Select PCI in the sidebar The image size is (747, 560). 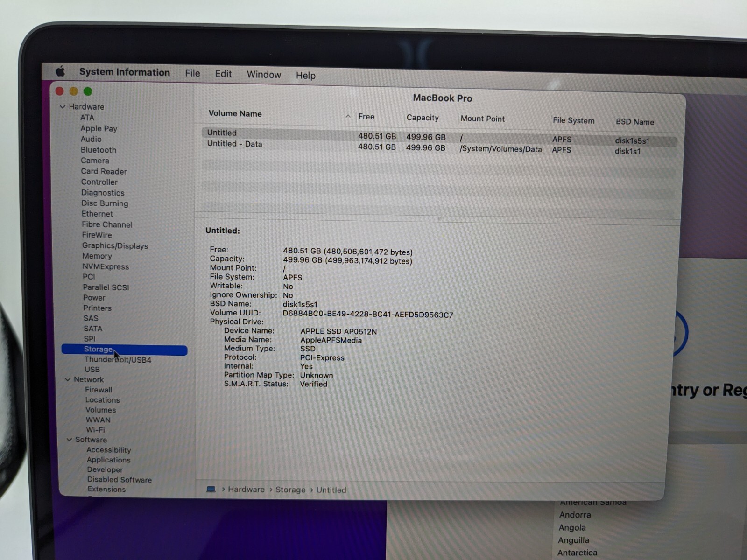[89, 277]
